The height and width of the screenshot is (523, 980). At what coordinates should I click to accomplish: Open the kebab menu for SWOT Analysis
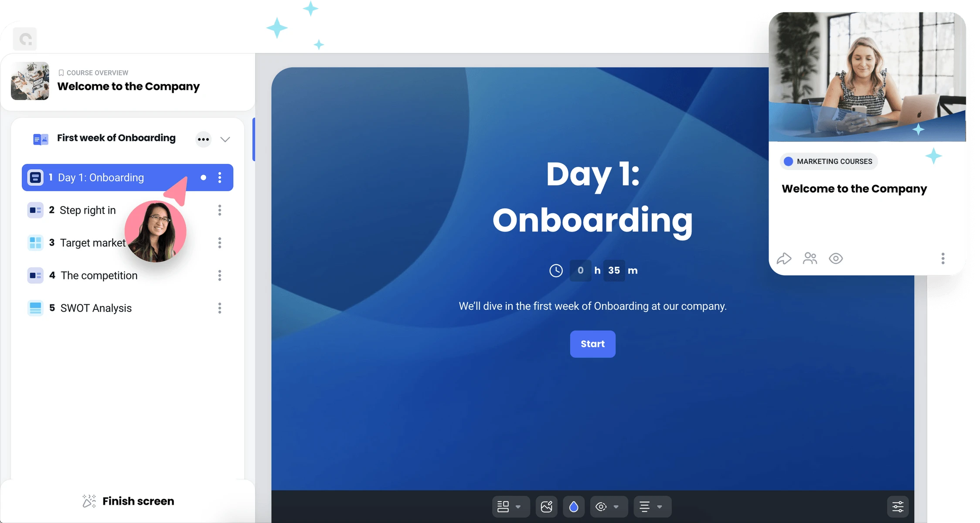click(x=220, y=308)
